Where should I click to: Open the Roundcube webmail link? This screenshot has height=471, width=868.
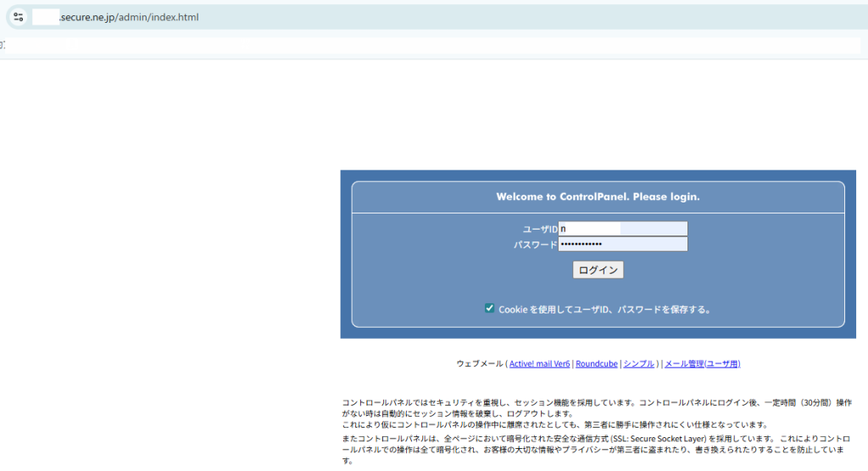pyautogui.click(x=596, y=363)
